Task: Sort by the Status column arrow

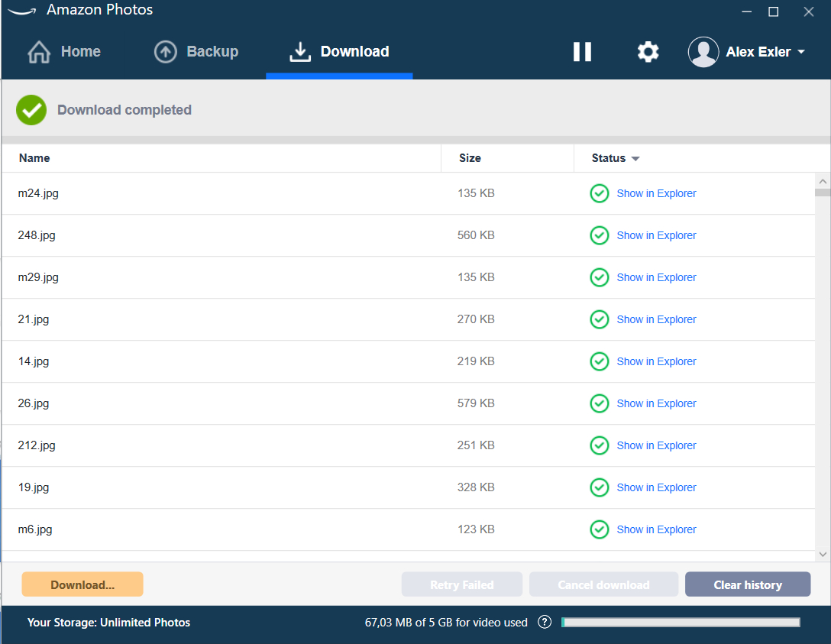Action: [x=635, y=159]
